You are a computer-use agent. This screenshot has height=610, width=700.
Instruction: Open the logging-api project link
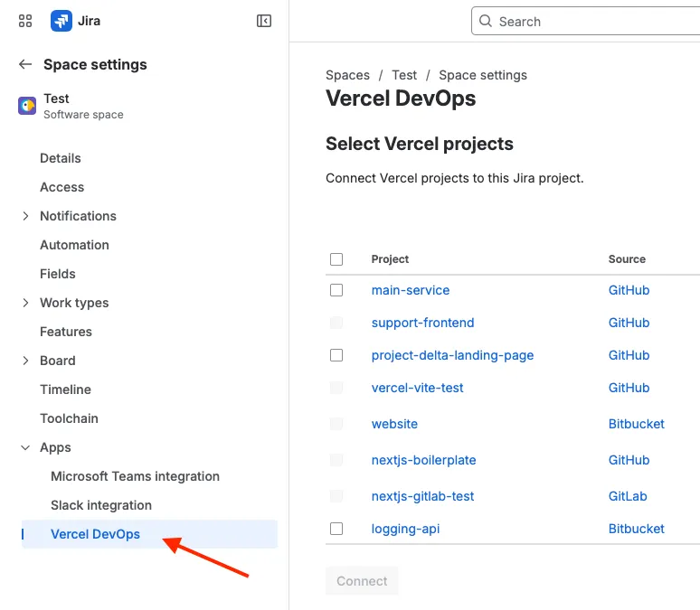(x=405, y=529)
